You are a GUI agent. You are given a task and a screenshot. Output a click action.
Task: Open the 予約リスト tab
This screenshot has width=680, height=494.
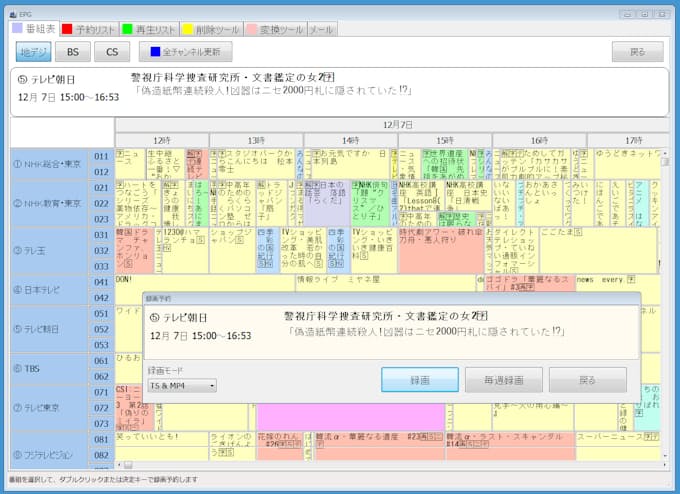[x=88, y=29]
